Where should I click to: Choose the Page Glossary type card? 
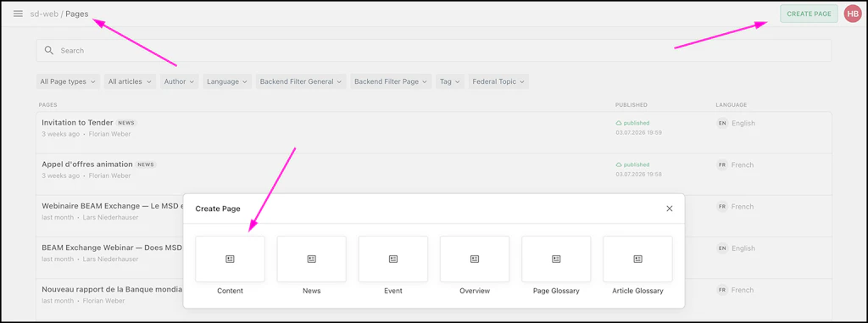tap(556, 259)
